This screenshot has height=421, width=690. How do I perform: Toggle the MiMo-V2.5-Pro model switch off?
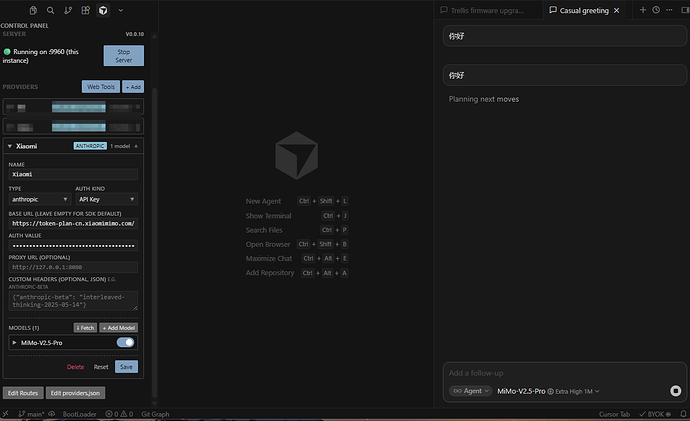[125, 342]
